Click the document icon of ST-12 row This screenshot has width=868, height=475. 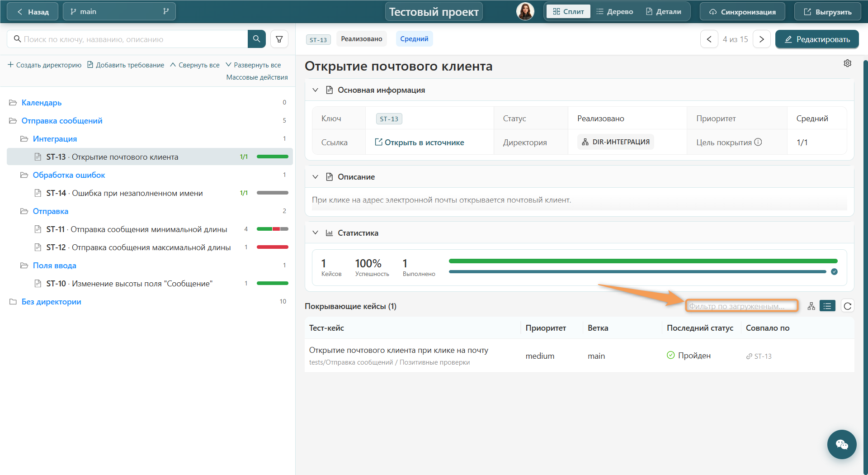point(38,247)
